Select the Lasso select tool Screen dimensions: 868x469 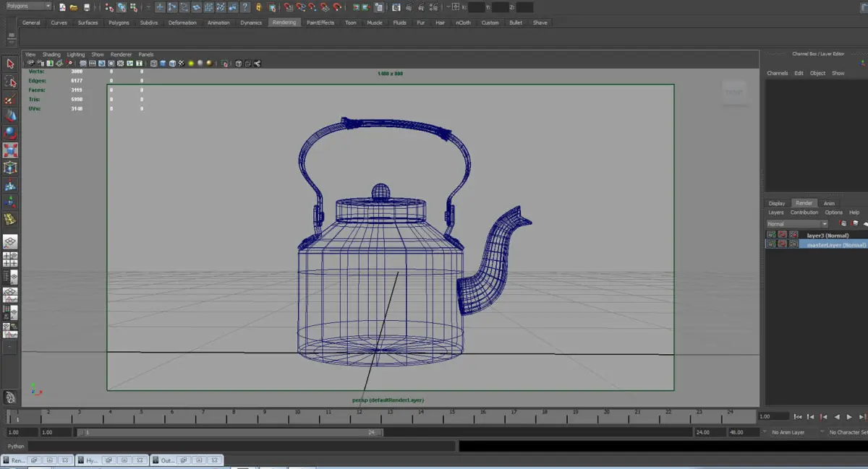coord(10,81)
